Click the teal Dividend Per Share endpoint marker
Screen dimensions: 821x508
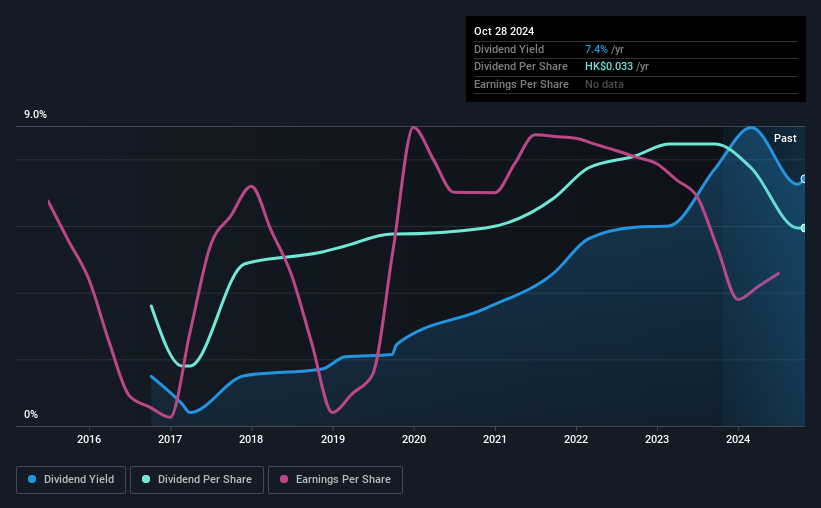point(803,228)
